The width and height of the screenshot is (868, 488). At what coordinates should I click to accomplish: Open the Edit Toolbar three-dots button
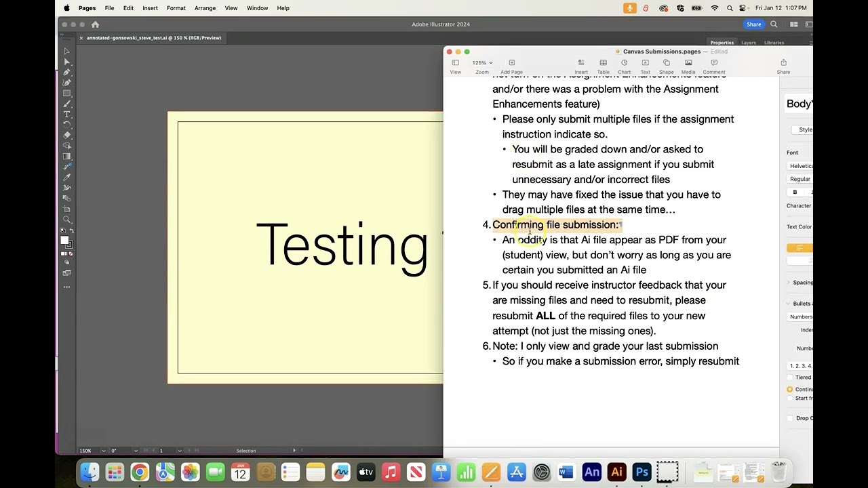(66, 287)
